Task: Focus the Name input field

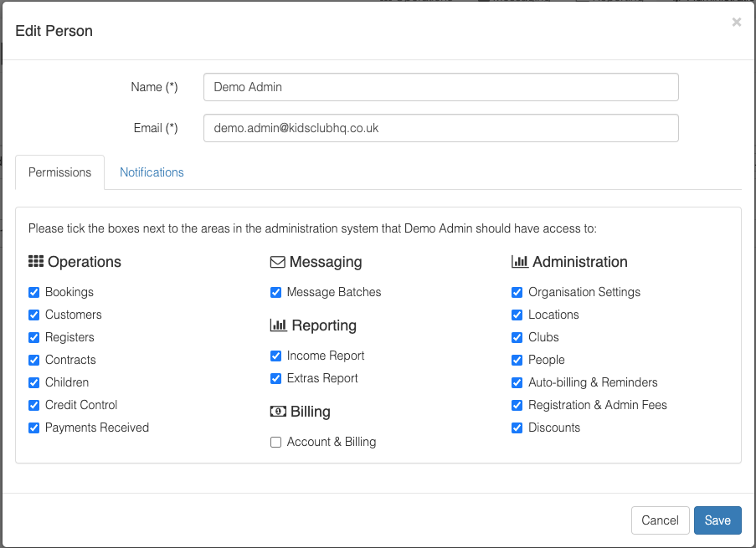Action: click(x=440, y=87)
